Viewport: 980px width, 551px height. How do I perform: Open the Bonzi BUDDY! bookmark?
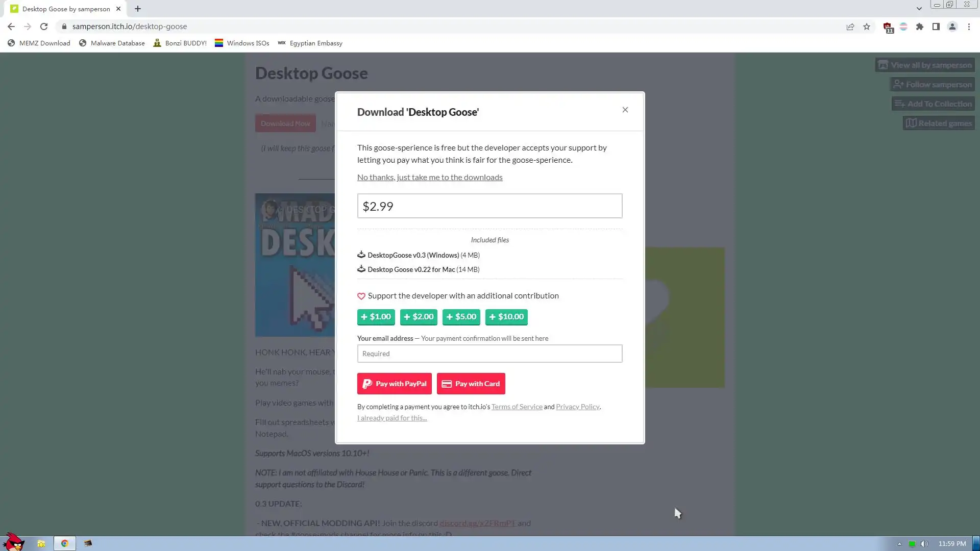tap(180, 43)
